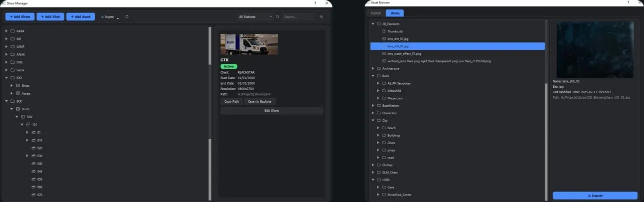
Task: Expand the BaseMeshes folder arrow
Action: click(372, 106)
